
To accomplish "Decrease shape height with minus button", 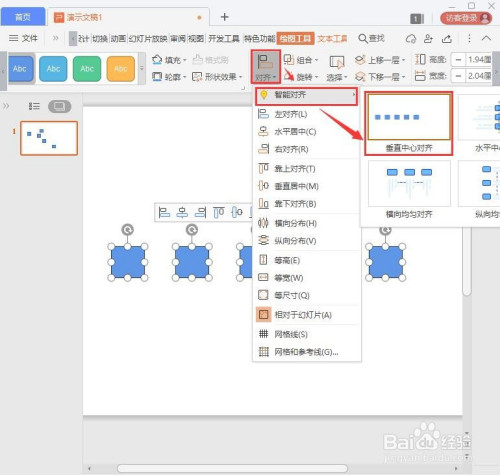I will pyautogui.click(x=458, y=60).
